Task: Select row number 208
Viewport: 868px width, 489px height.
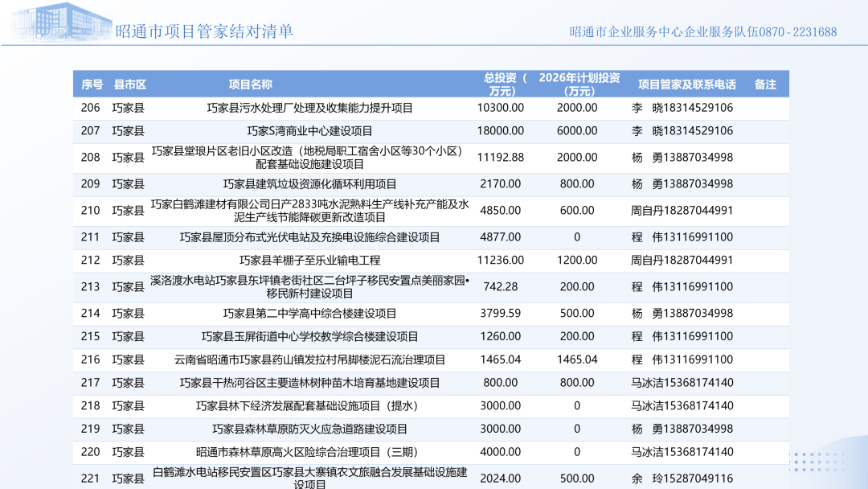Action: point(90,158)
